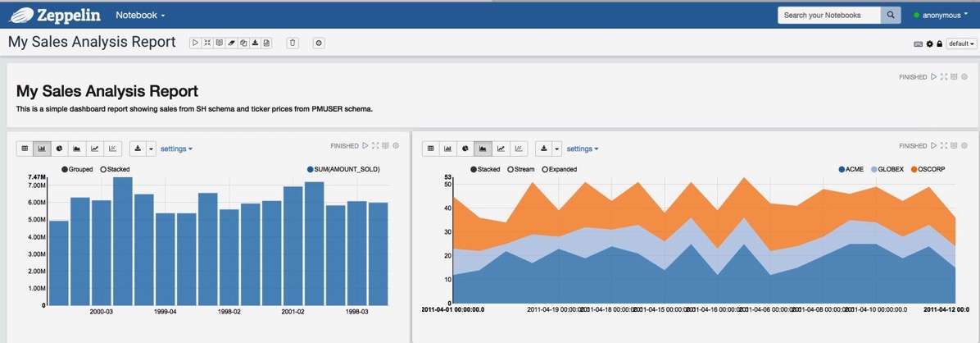Choose line chart icon in right paragraph
Viewport: 980px width, 343px height.
[501, 149]
